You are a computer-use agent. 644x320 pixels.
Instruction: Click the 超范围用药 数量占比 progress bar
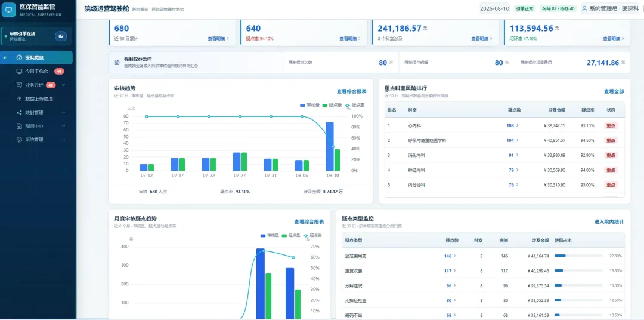coord(578,256)
